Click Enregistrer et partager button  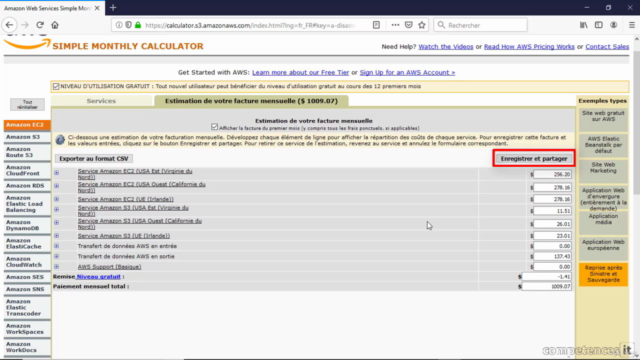click(x=534, y=159)
